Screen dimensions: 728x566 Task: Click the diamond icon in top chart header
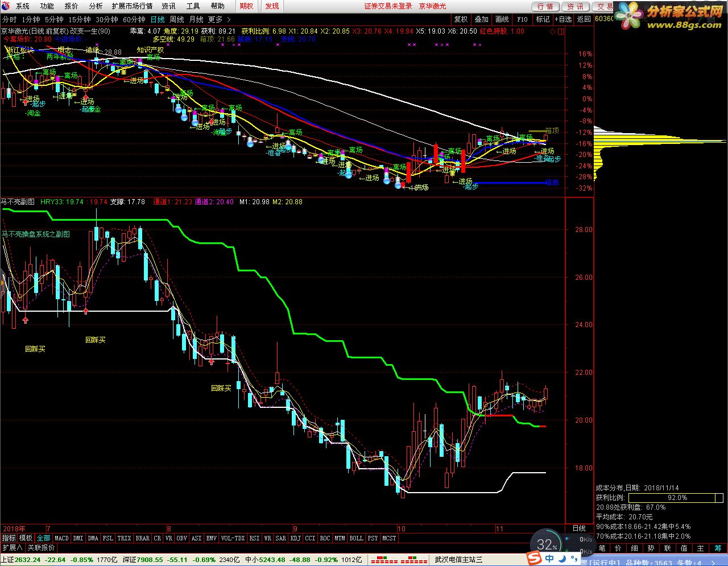click(553, 31)
